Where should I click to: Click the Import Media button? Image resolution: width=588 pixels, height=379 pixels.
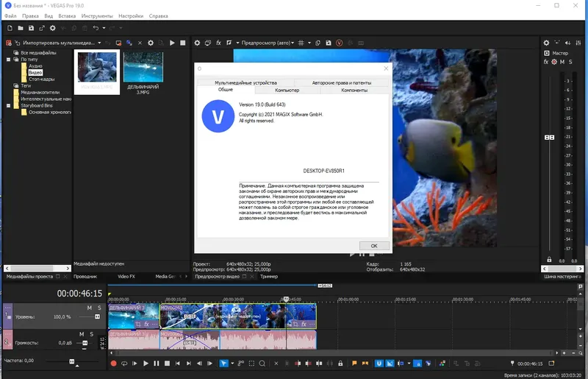coord(55,43)
